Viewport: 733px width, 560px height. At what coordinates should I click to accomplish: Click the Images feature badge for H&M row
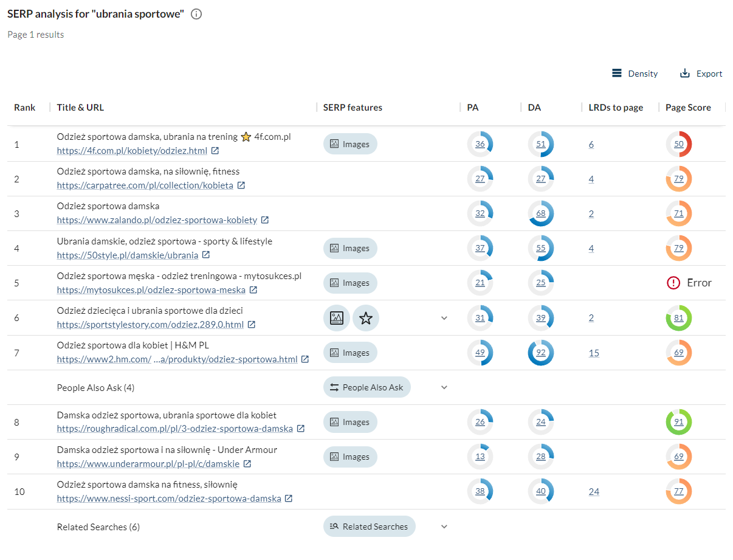point(350,353)
